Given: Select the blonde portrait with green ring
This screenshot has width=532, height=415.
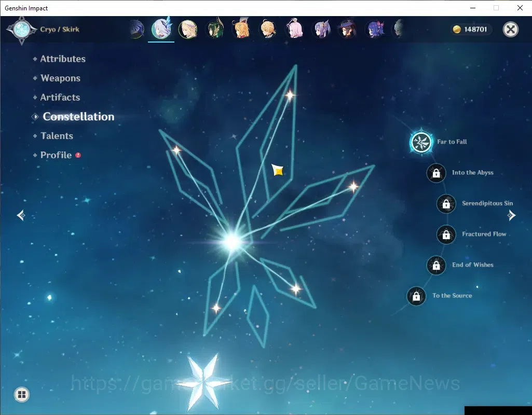Looking at the screenshot, I should coord(187,29).
